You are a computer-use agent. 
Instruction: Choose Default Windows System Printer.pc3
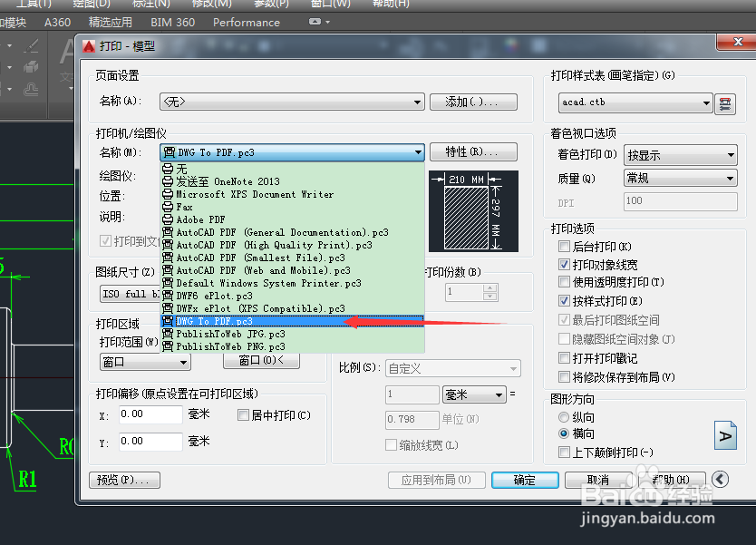click(x=292, y=283)
